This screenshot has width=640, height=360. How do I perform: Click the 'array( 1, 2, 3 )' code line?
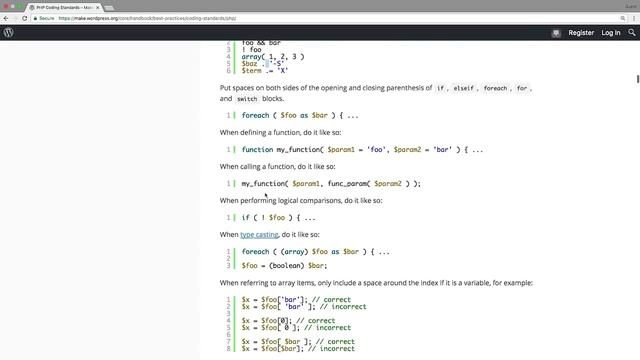273,57
